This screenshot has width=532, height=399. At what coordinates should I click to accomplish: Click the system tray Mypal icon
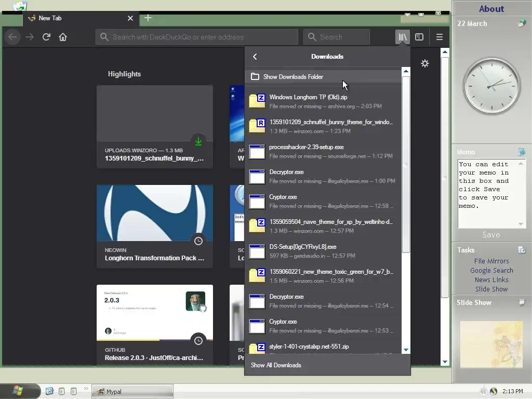494,392
